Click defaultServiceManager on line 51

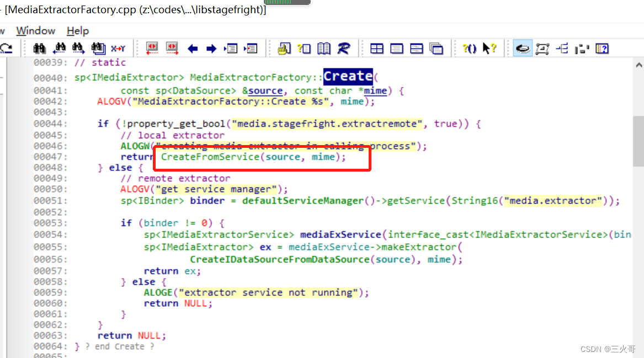[303, 201]
